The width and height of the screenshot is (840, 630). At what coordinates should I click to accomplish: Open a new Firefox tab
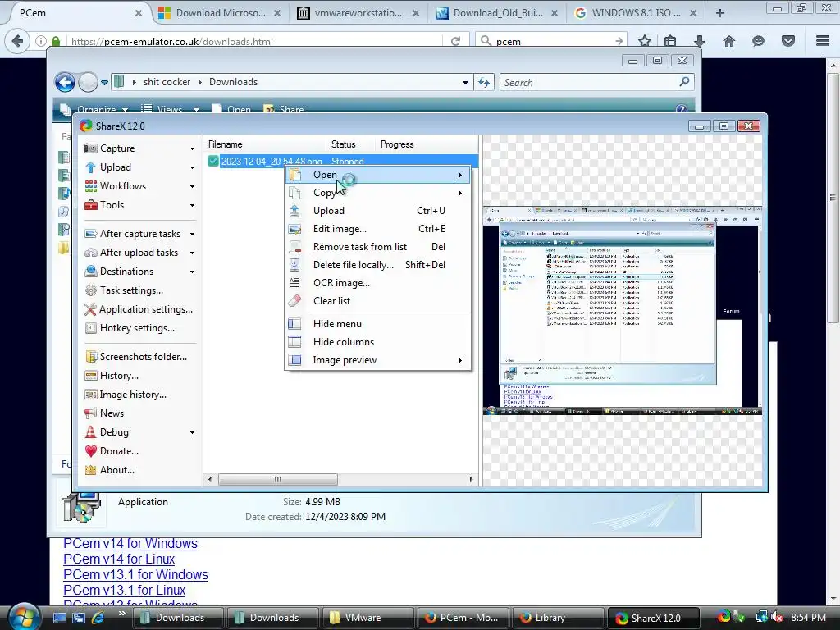(x=720, y=13)
